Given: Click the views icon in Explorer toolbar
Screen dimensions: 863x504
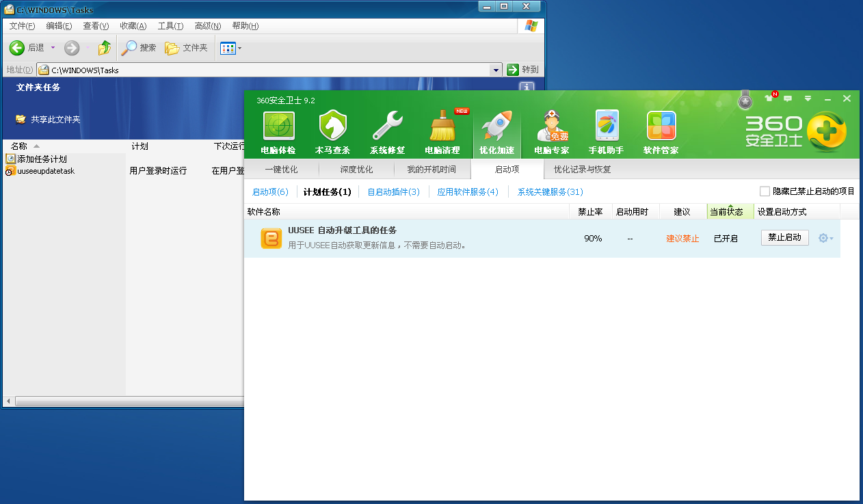Looking at the screenshot, I should [x=228, y=49].
